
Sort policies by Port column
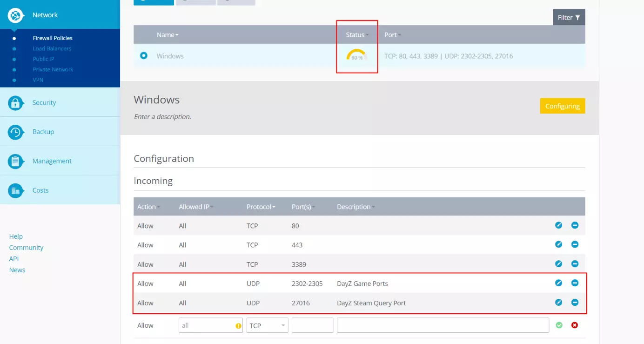click(393, 35)
